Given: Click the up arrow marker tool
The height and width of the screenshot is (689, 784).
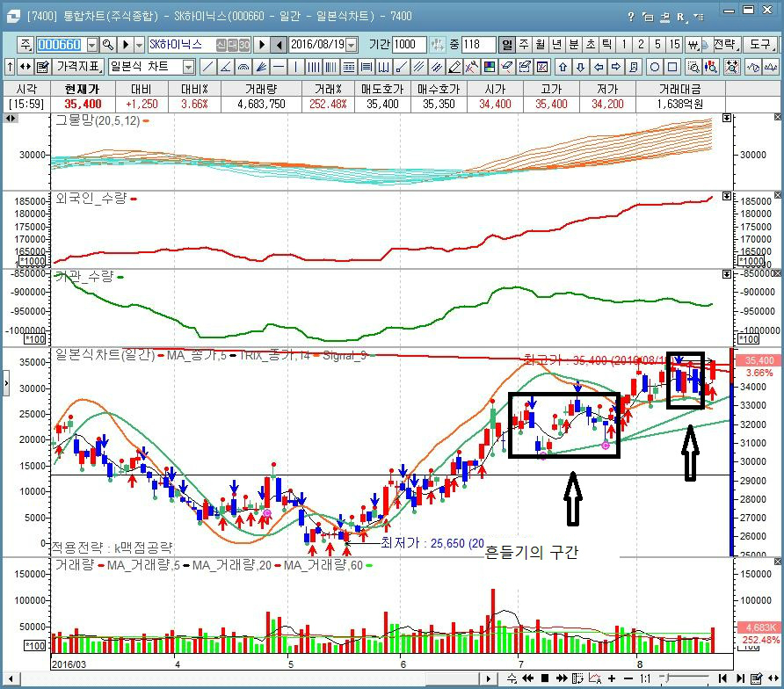Looking at the screenshot, I should pos(563,67).
